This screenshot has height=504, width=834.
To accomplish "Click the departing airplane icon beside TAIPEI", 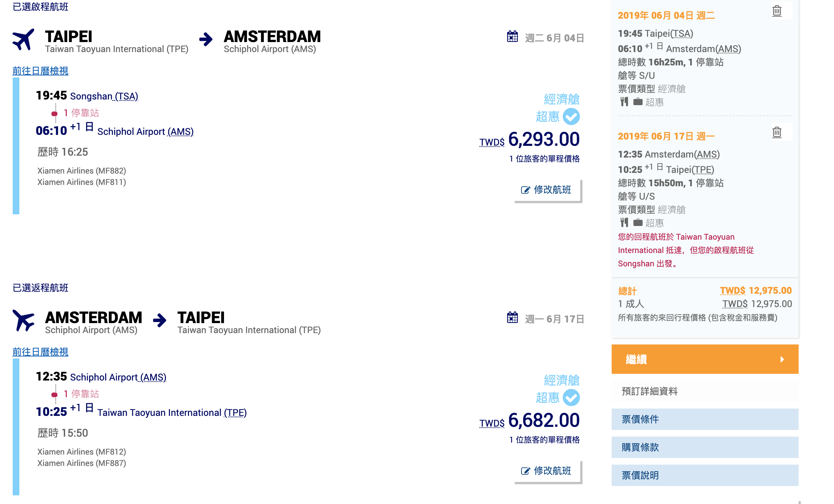I will pos(23,40).
